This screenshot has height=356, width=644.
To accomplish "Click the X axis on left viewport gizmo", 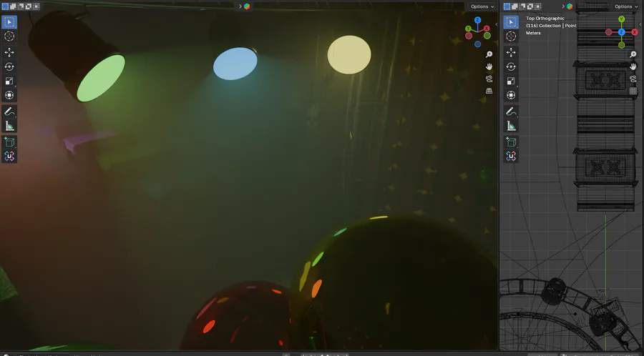I will (487, 29).
